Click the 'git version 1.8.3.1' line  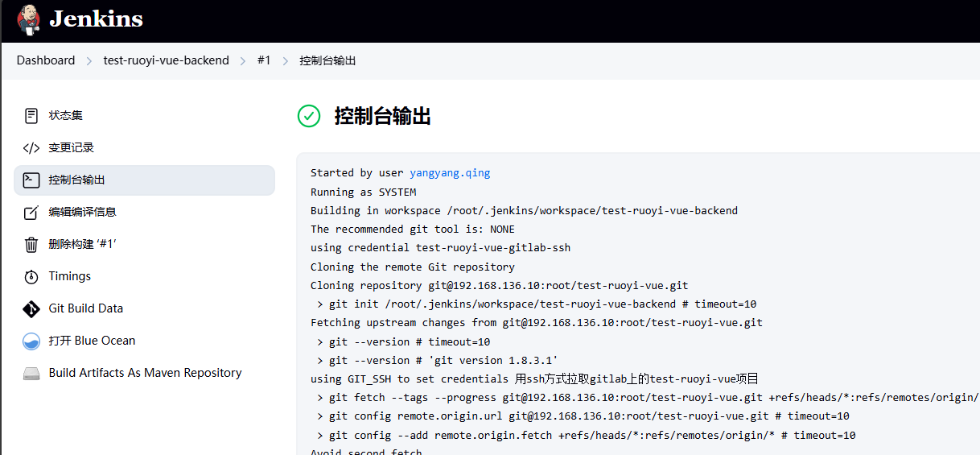coord(438,361)
